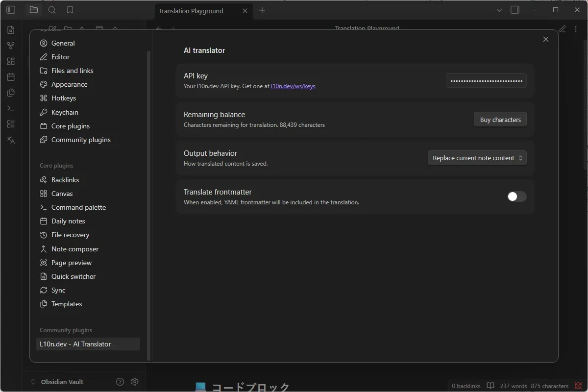588x392 pixels.
Task: Enable Translate frontmatter toggle
Action: coord(516,196)
